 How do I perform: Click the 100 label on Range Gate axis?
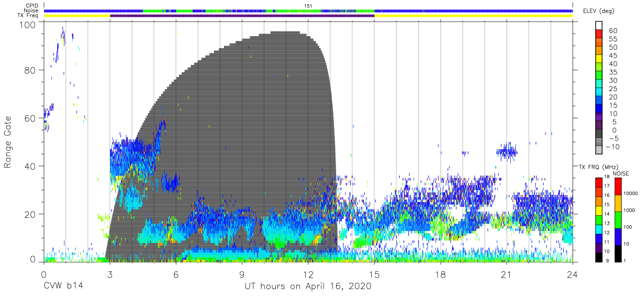point(27,24)
